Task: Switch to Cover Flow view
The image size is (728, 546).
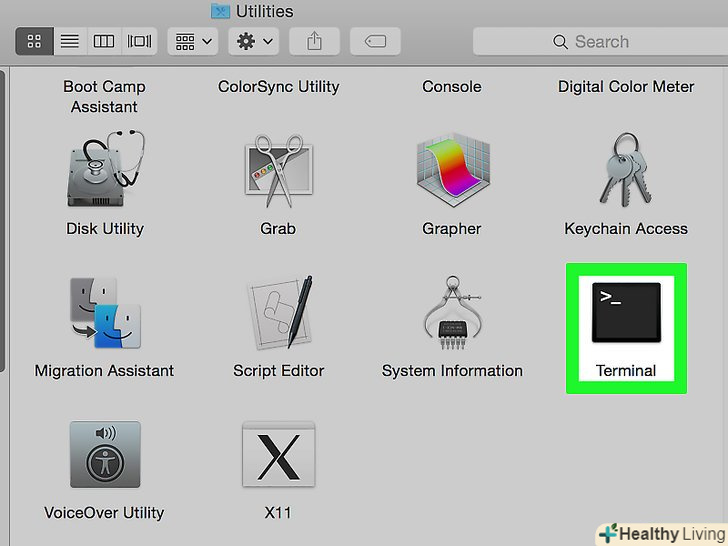Action: pos(139,41)
